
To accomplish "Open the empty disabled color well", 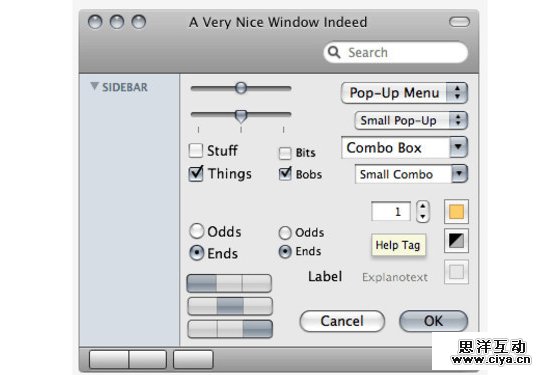I will pyautogui.click(x=456, y=272).
